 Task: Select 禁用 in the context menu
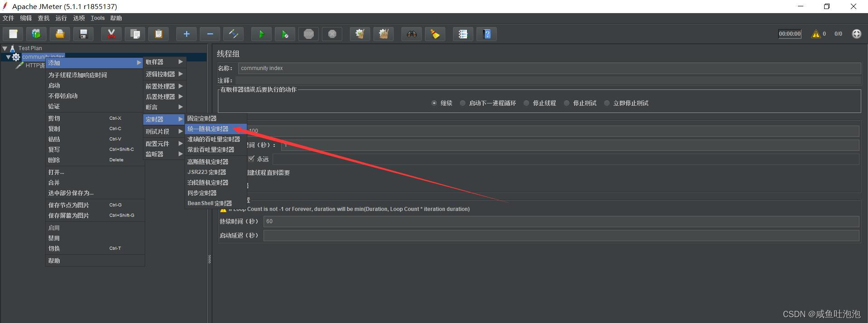pos(94,238)
